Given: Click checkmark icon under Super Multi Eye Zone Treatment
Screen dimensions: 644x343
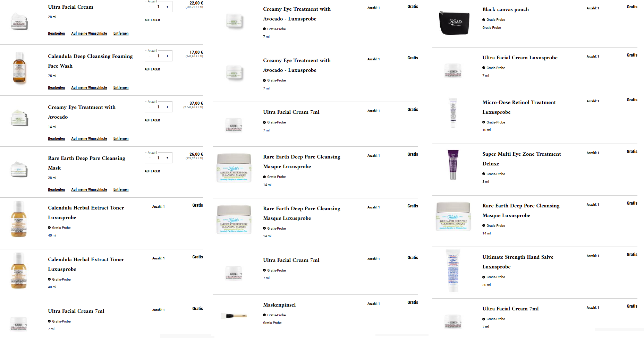Looking at the screenshot, I should [x=484, y=174].
